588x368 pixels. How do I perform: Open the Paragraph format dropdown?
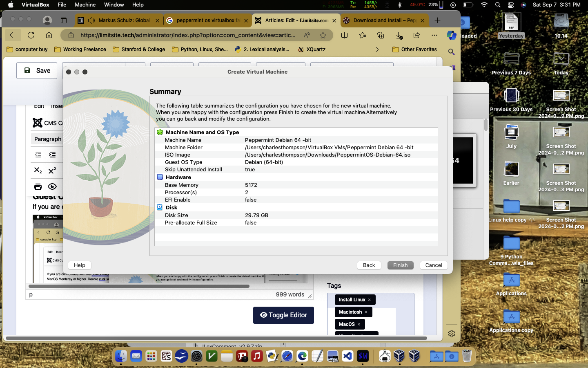[47, 139]
